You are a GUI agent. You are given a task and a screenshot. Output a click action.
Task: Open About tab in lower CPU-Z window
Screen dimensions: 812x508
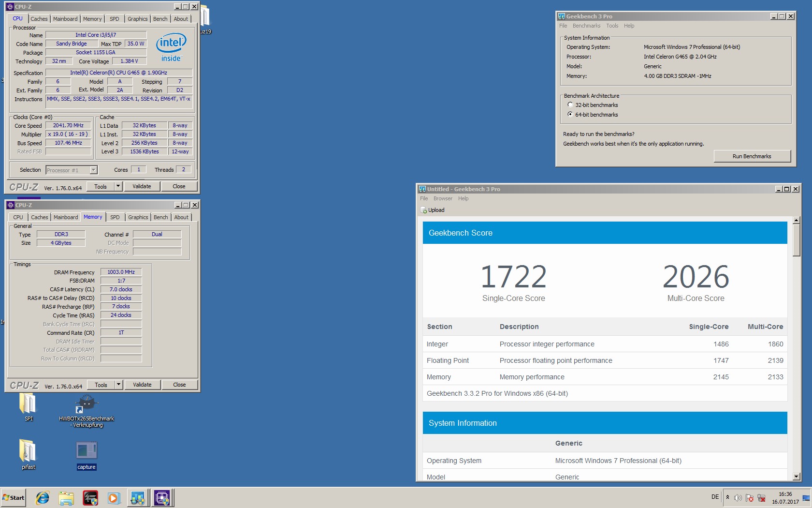[182, 217]
